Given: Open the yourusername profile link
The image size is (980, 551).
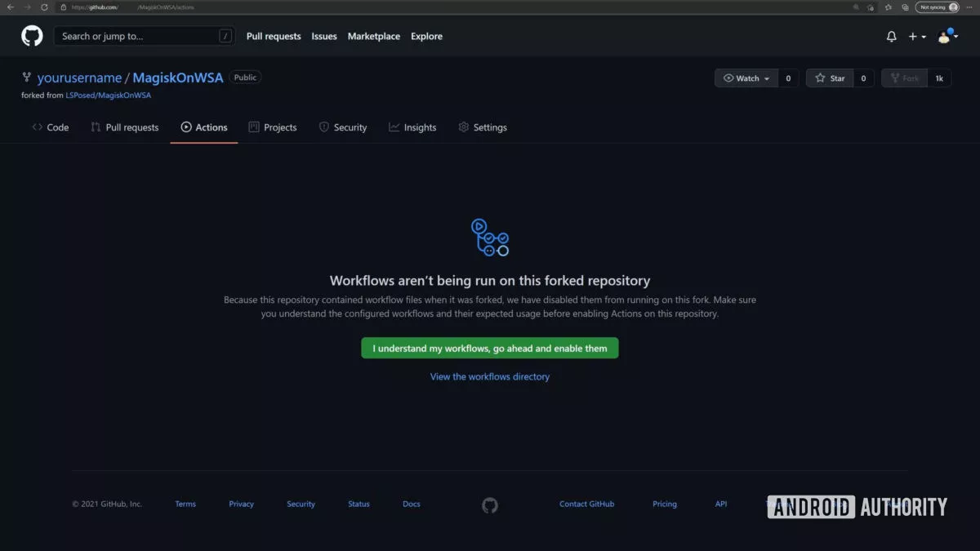Looking at the screenshot, I should pyautogui.click(x=79, y=78).
